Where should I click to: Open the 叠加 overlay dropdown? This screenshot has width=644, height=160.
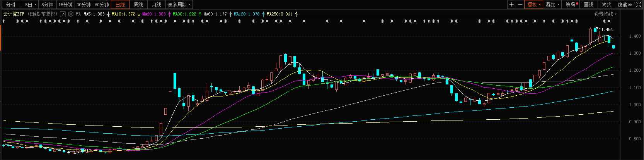click(553, 5)
